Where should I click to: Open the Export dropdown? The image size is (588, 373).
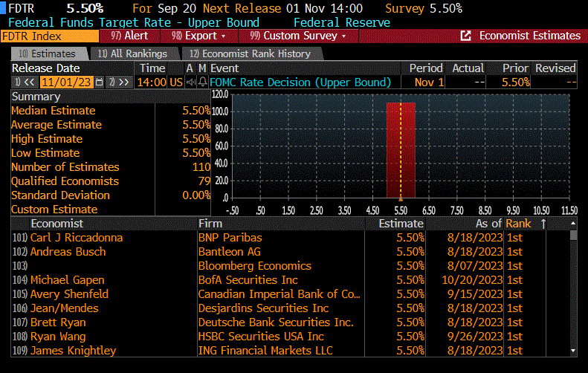[198, 36]
